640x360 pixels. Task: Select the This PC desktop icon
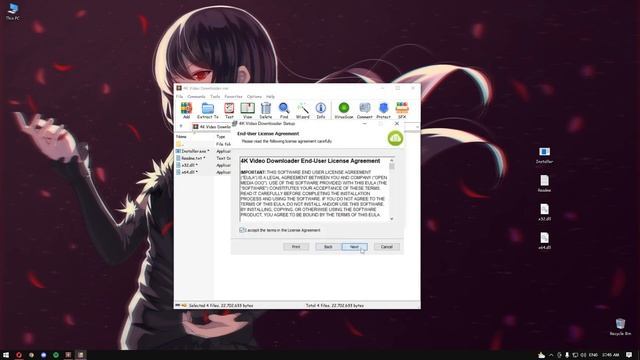click(x=13, y=12)
